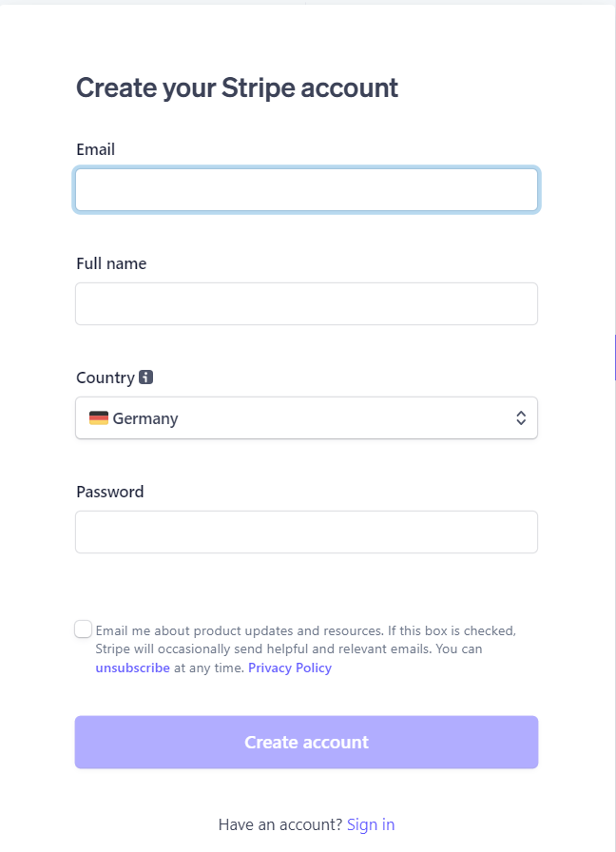
Task: Open the Privacy Policy link
Action: (290, 668)
